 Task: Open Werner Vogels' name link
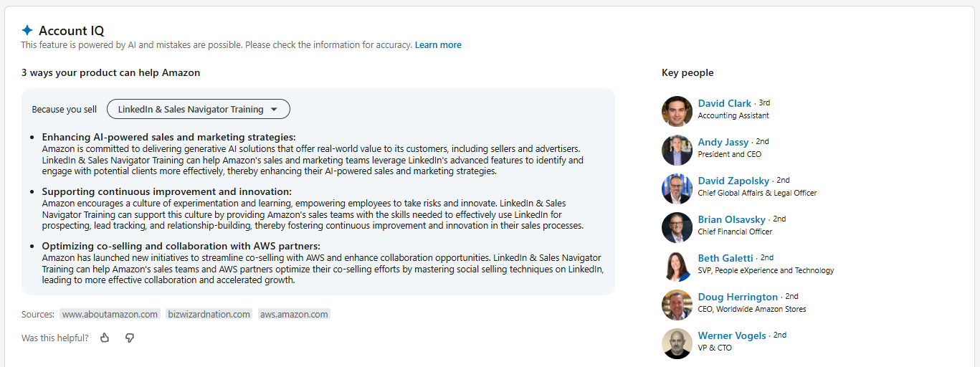[731, 335]
